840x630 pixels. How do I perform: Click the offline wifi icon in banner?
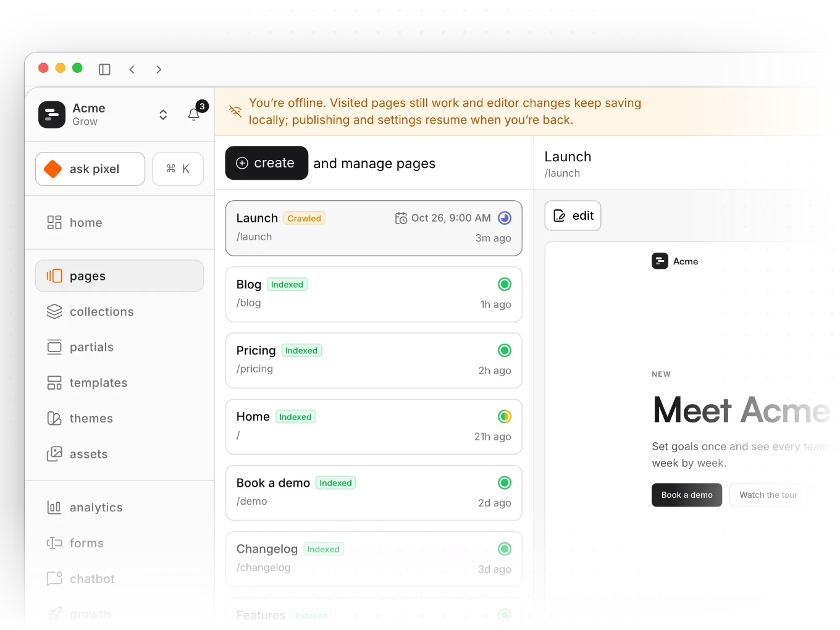pos(235,111)
